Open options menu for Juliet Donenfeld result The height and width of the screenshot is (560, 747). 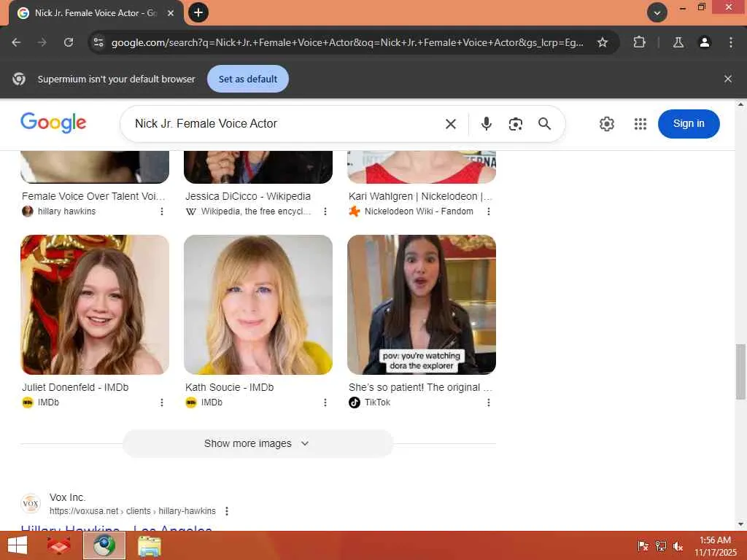click(162, 402)
